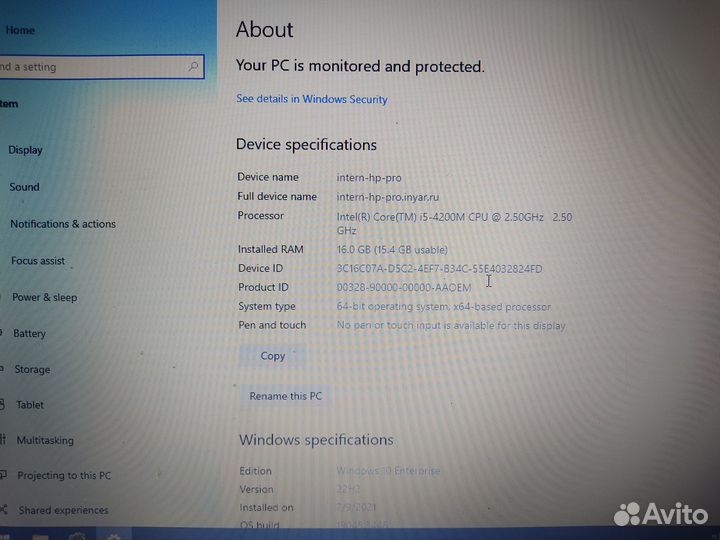This screenshot has width=720, height=540.
Task: Select the Edition value Windows 10 Enterprise
Action: point(388,471)
